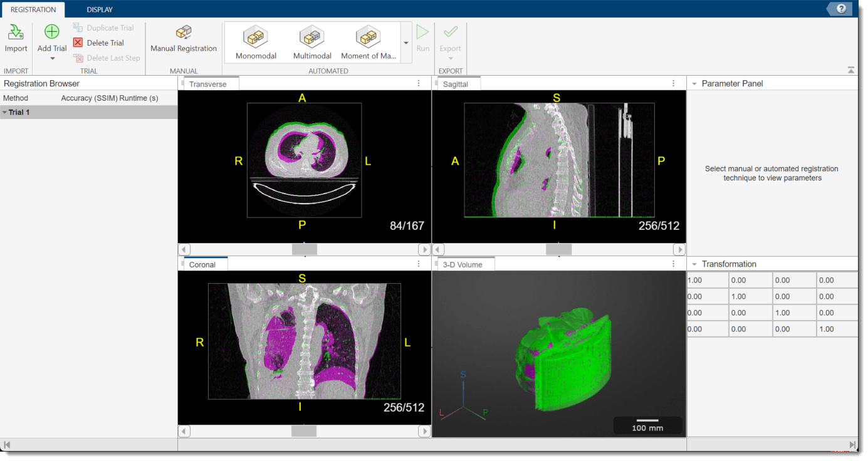Open the Transverse panel options menu
The image size is (868, 461).
[419, 83]
